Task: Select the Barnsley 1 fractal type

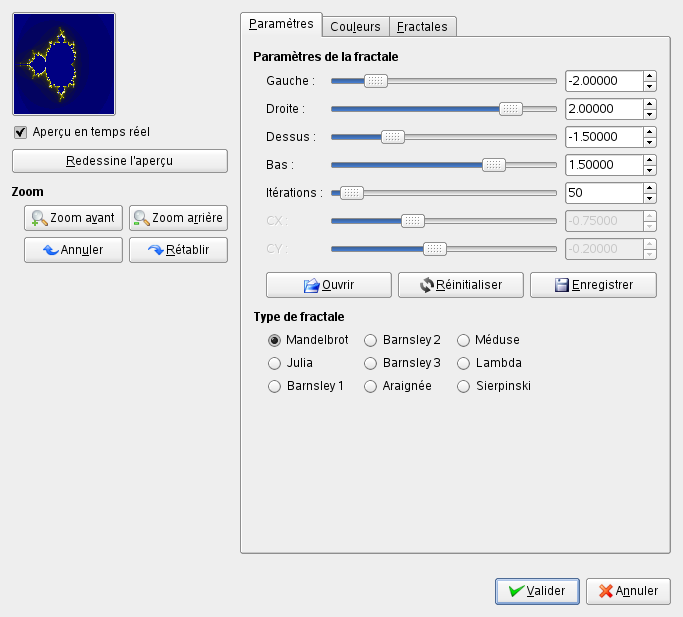Action: click(274, 386)
